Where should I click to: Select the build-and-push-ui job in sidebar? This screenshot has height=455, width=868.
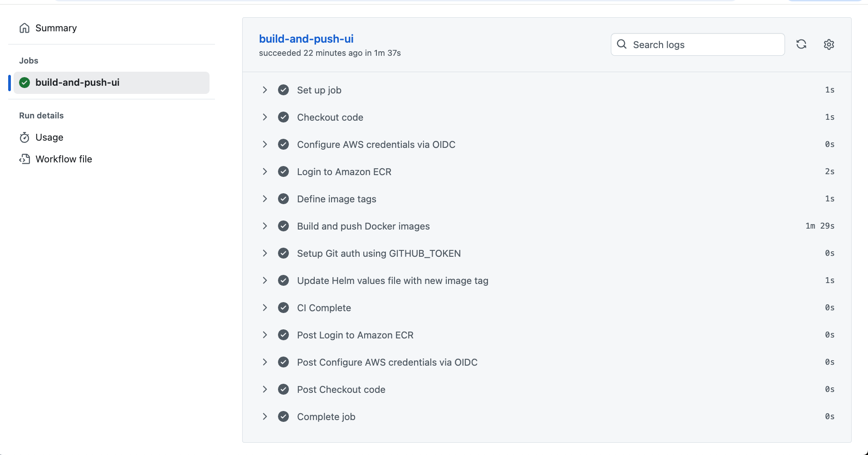[x=78, y=83]
